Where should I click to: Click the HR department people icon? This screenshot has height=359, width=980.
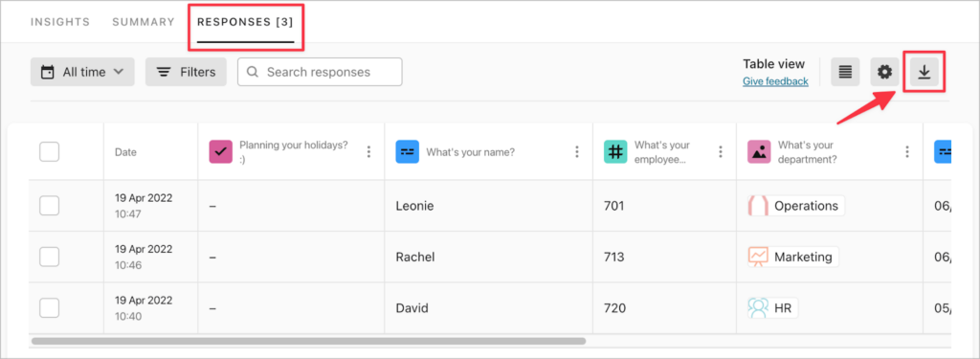coord(758,307)
